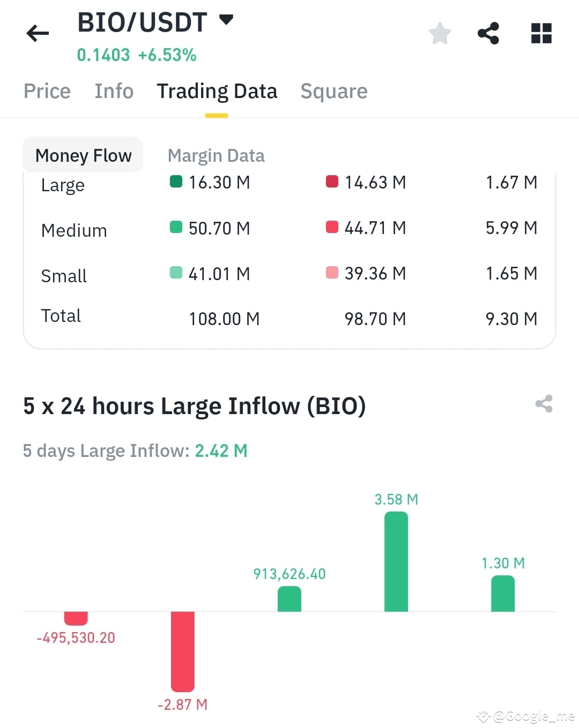The image size is (579, 728).
Task: Switch to the Price tab
Action: 47,91
